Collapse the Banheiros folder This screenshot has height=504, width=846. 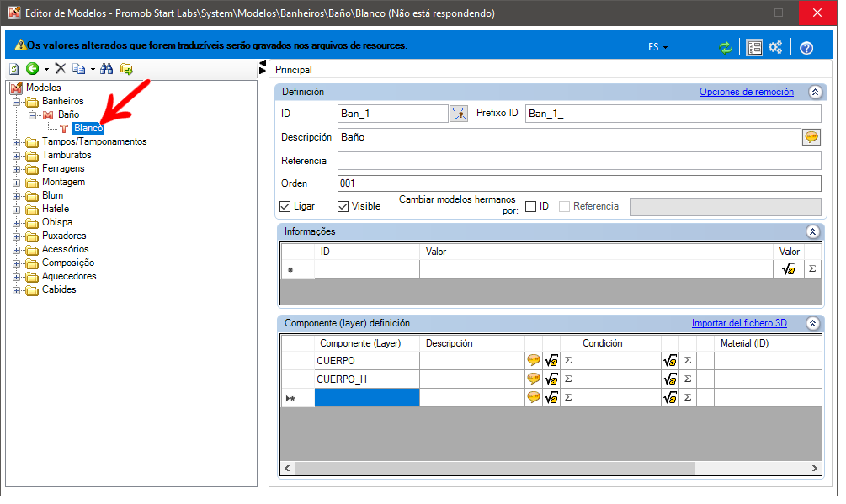[17, 102]
